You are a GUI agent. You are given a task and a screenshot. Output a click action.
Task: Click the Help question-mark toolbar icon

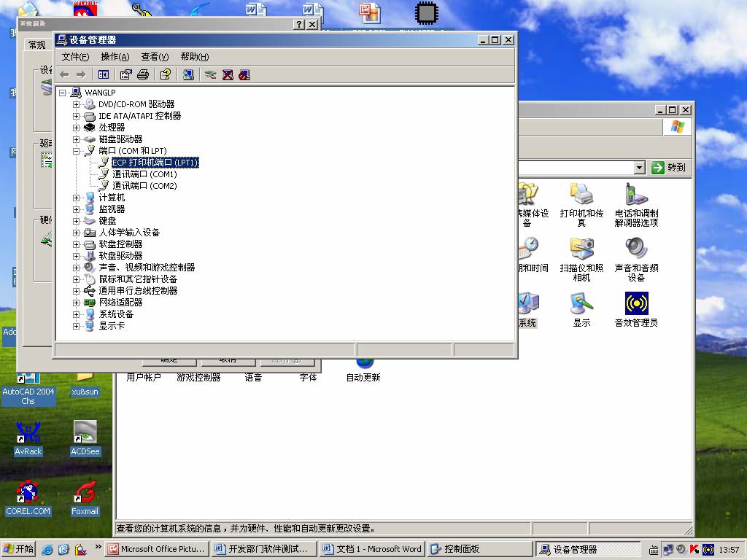tap(166, 75)
